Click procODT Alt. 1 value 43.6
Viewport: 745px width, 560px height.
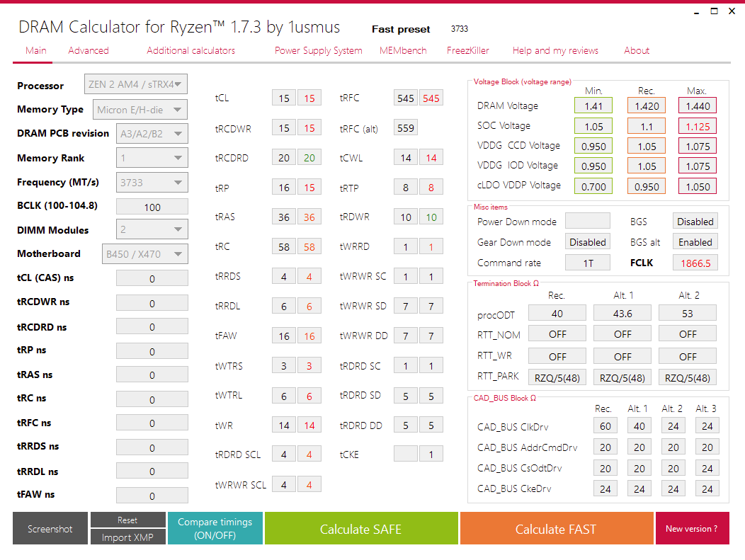point(622,314)
